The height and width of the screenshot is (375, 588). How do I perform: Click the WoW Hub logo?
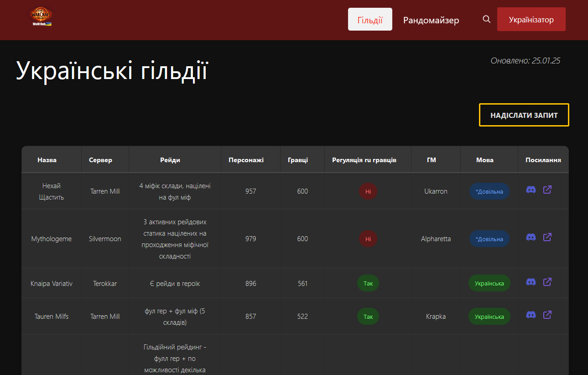tap(40, 16)
